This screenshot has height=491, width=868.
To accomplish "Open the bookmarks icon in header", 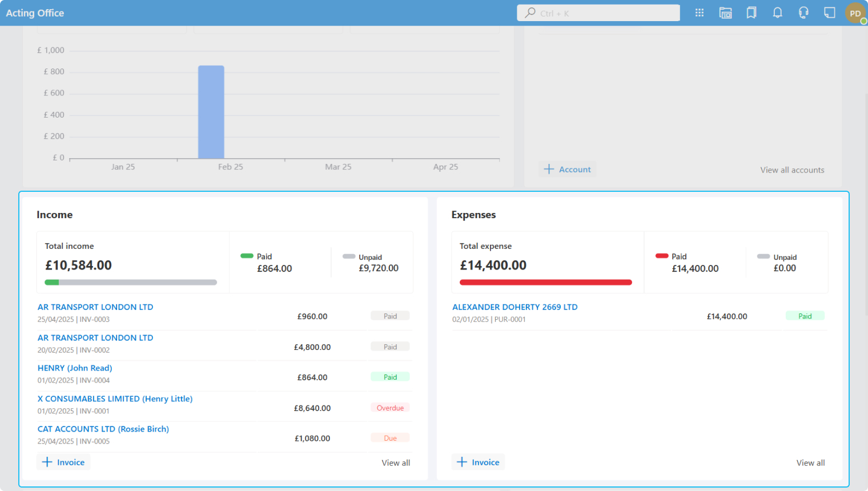I will (752, 13).
